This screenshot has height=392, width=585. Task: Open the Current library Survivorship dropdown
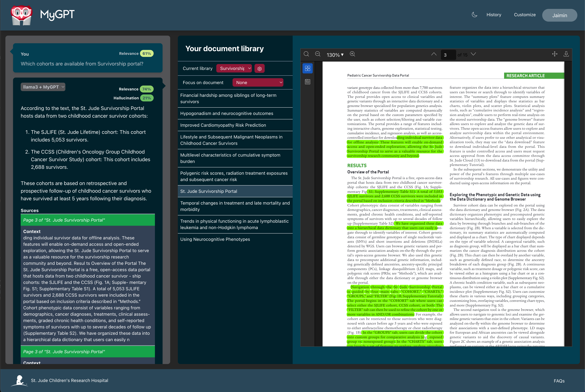pyautogui.click(x=234, y=68)
